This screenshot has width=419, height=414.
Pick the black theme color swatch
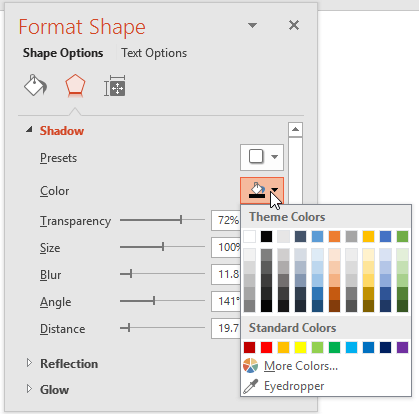click(266, 237)
